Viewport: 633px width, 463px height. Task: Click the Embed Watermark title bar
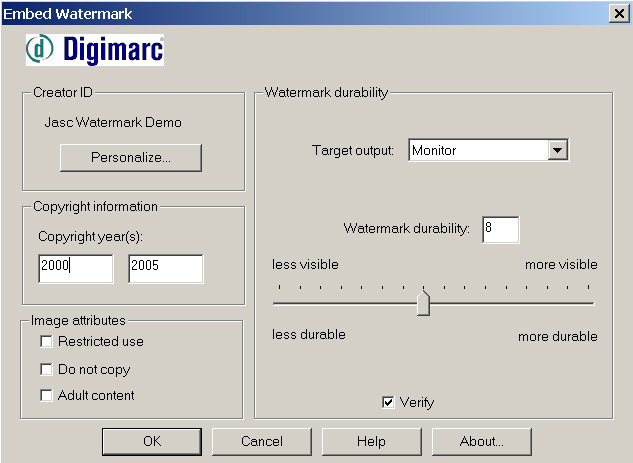300,13
